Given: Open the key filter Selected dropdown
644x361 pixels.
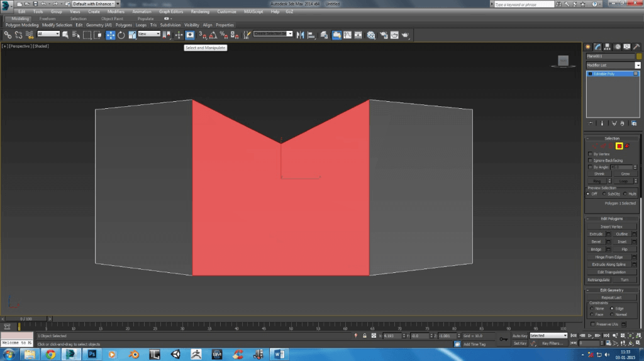Looking at the screenshot, I should (548, 336).
